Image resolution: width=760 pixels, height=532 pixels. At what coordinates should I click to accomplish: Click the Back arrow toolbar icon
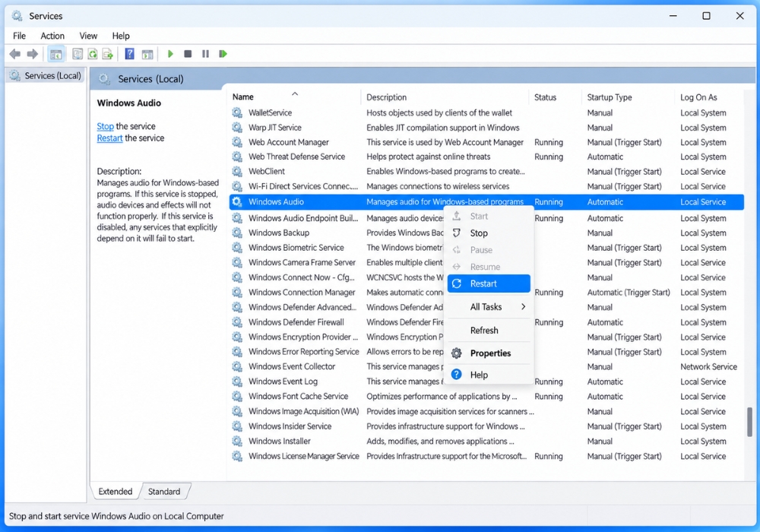pyautogui.click(x=15, y=54)
